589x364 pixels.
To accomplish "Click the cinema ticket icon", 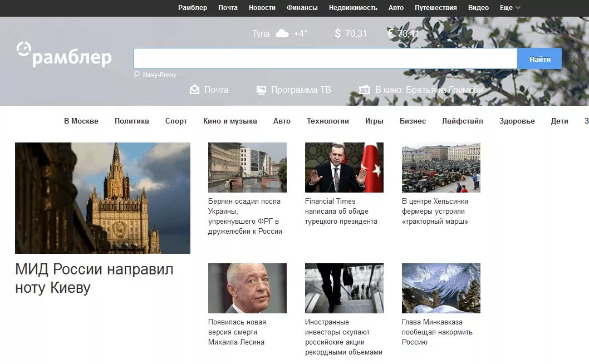I will [x=365, y=90].
